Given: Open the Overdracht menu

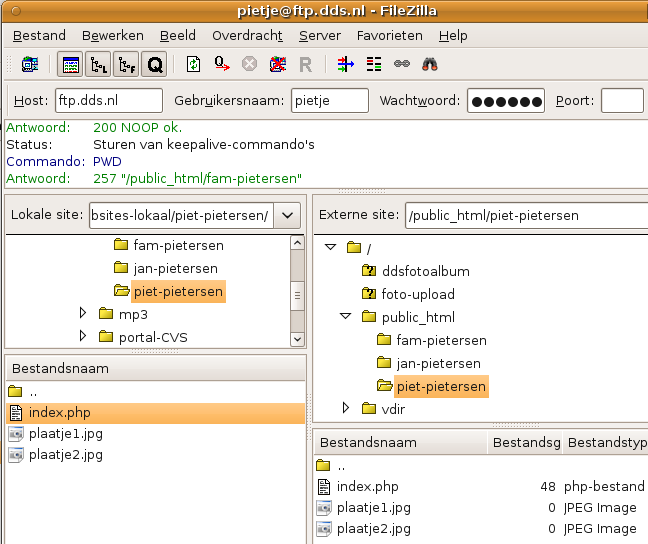Looking at the screenshot, I should [248, 36].
